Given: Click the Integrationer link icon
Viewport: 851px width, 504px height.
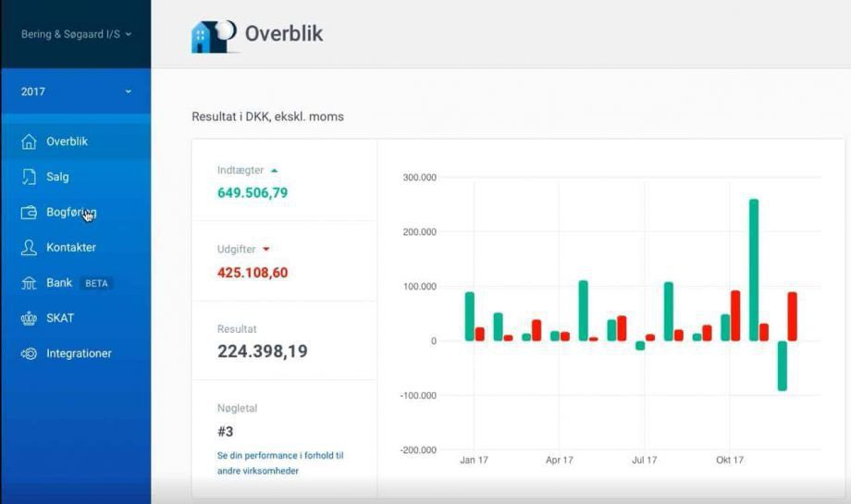Looking at the screenshot, I should 29,353.
